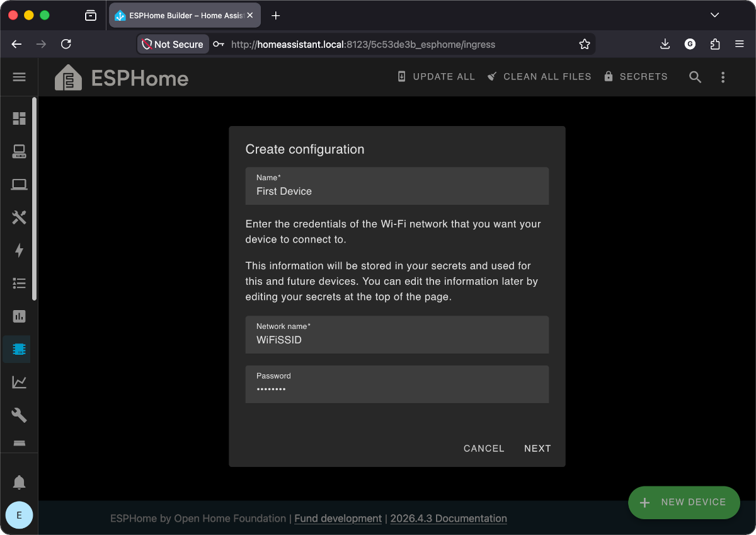
Task: Bookmark this page with star icon
Action: [x=585, y=44]
